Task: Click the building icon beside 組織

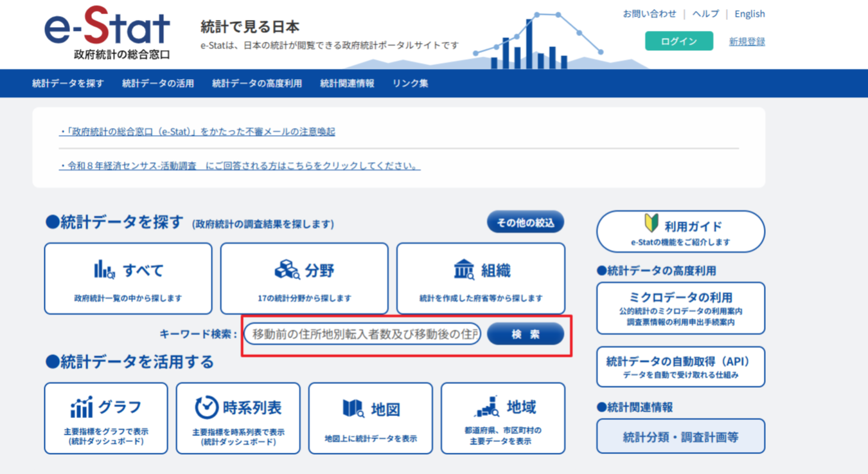Action: 464,270
